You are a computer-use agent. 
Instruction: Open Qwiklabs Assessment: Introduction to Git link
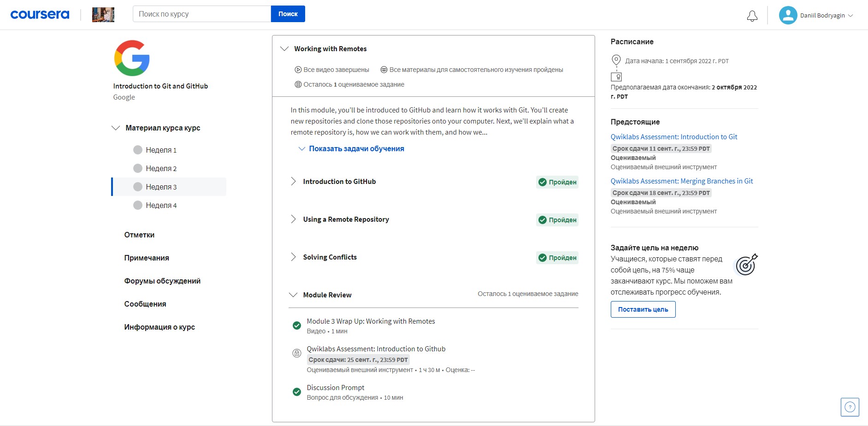(x=674, y=137)
